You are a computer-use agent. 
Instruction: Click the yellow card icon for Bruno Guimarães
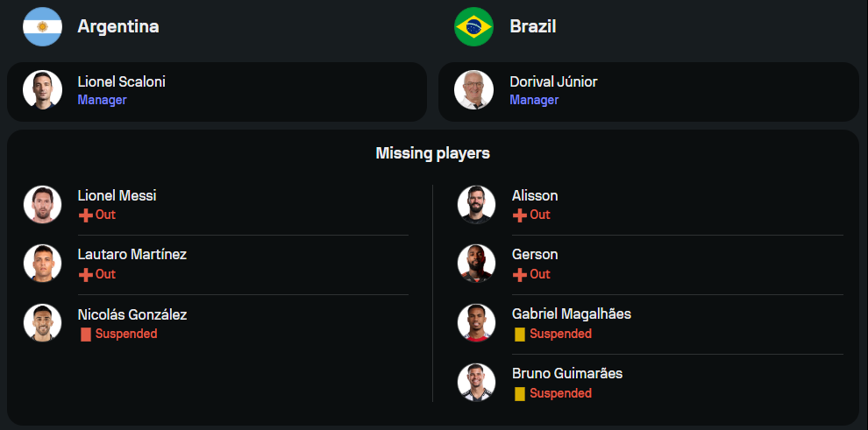(x=519, y=393)
